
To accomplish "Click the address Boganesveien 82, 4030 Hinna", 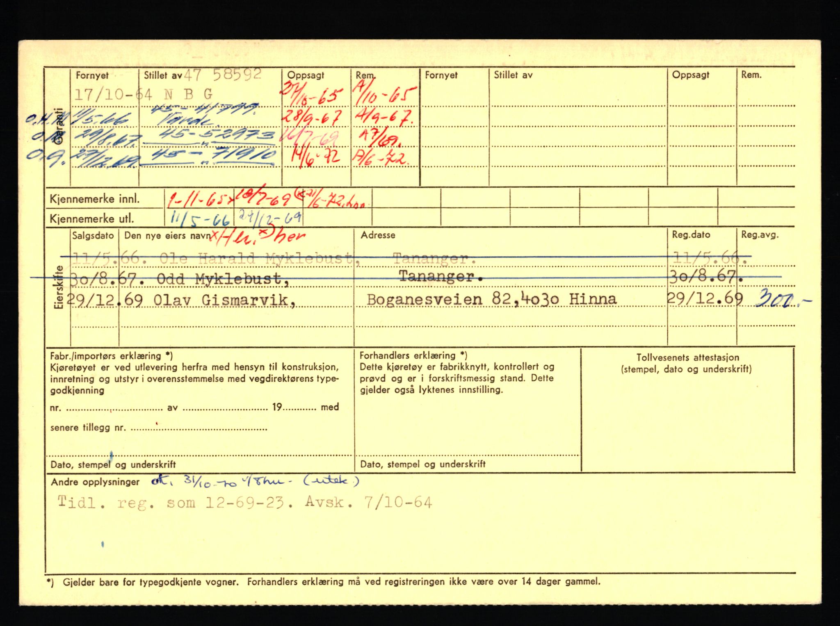I will click(x=491, y=299).
